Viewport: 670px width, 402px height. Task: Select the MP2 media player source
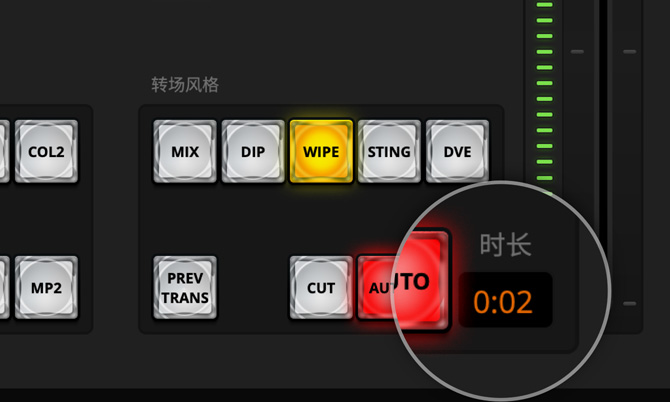[x=46, y=288]
